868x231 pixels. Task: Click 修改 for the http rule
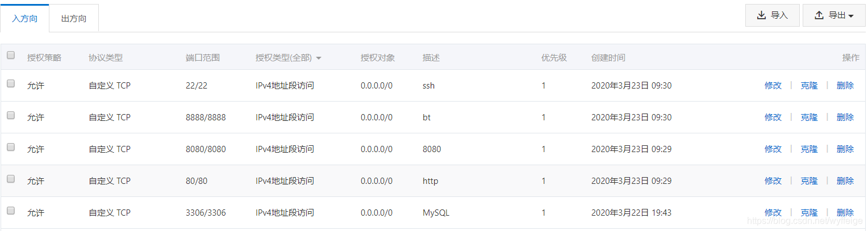pyautogui.click(x=773, y=181)
